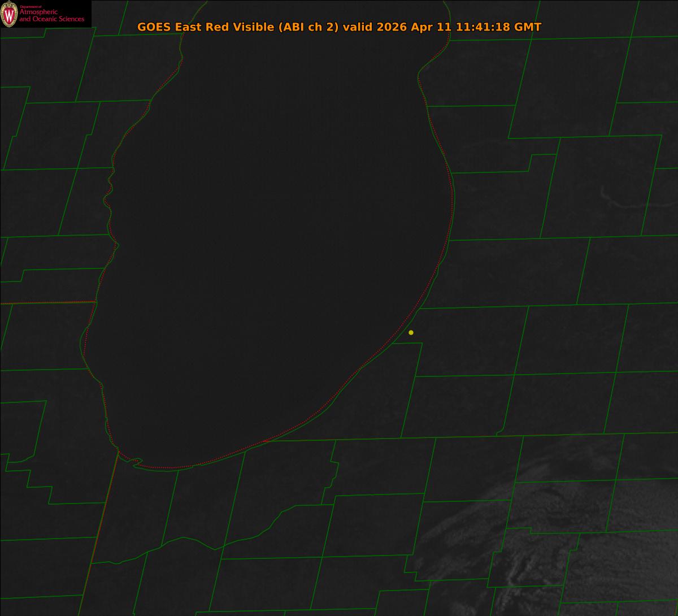The width and height of the screenshot is (678, 616).
Task: Click the horizontal red state border line on the left edge
Action: click(x=47, y=302)
